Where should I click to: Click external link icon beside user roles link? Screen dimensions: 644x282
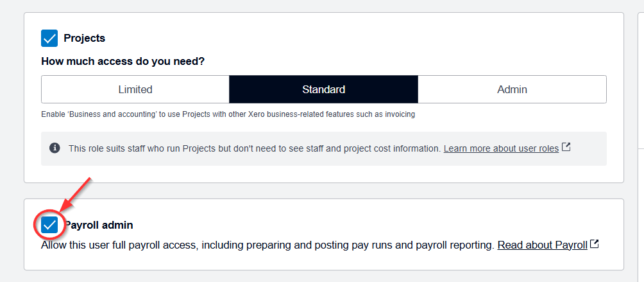[566, 147]
